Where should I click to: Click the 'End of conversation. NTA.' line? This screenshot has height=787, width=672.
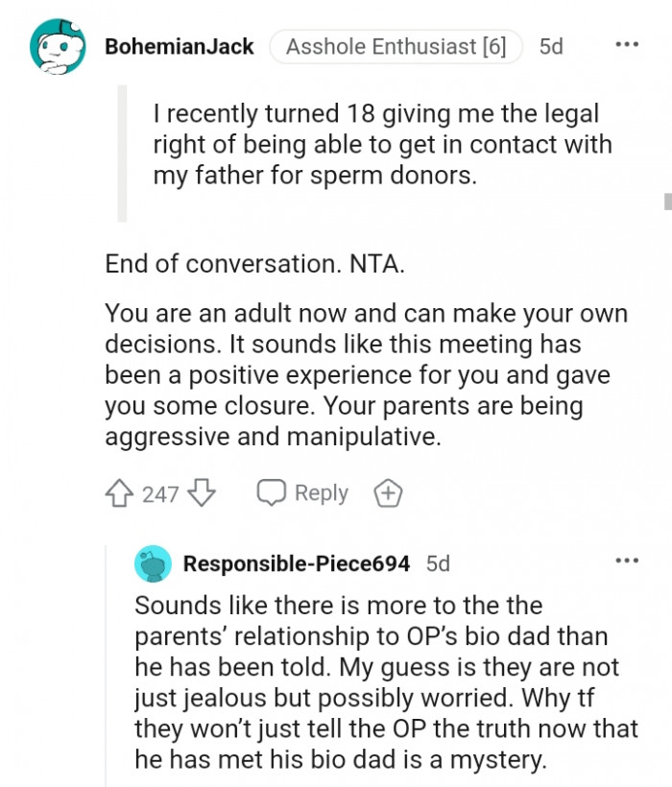[x=254, y=264]
